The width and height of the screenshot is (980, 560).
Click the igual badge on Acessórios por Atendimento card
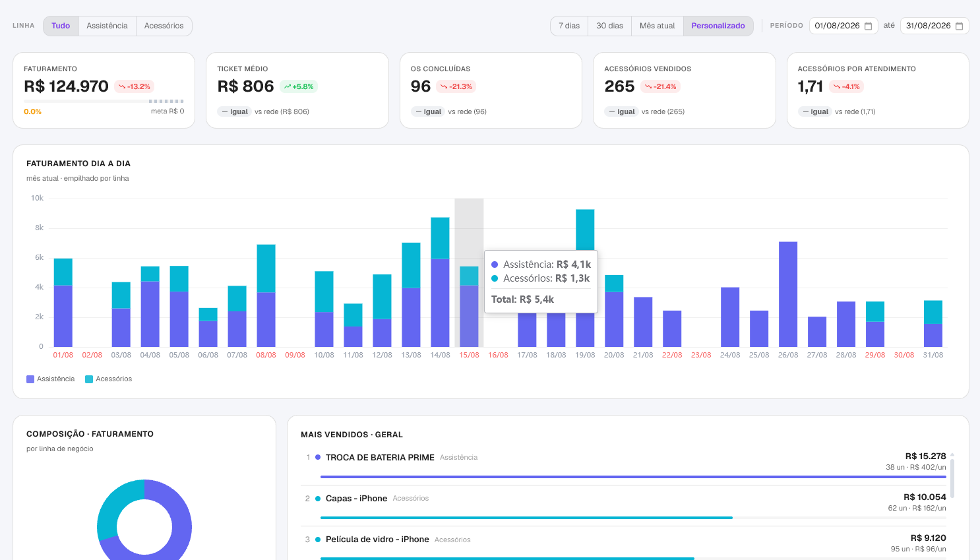coord(815,111)
